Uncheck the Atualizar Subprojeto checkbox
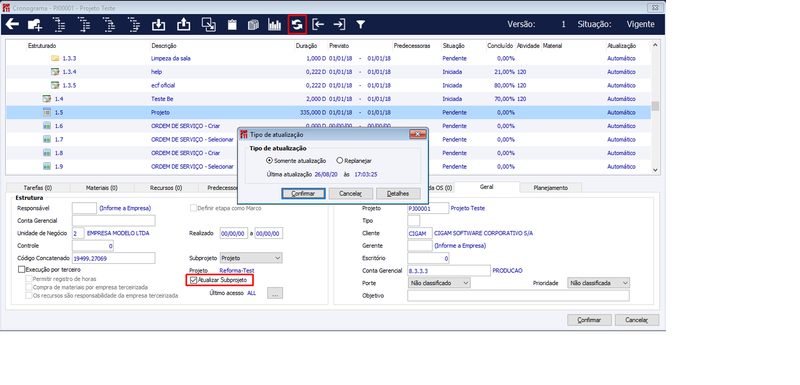 192,280
